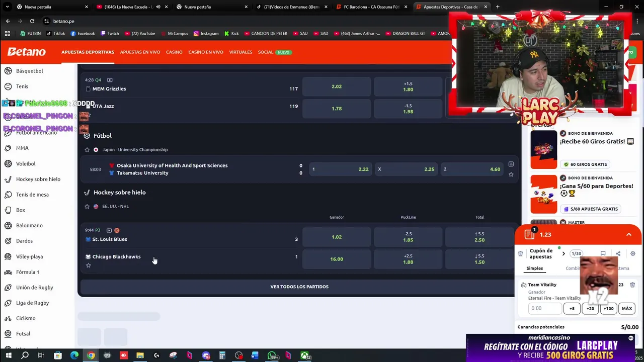Switch to Apuestas en Vivo
Image resolution: width=644 pixels, height=362 pixels.
coord(140,52)
